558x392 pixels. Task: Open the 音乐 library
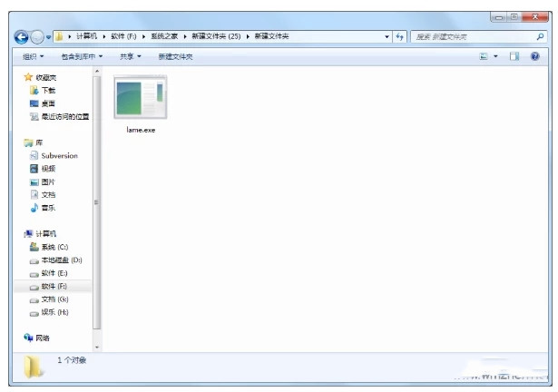point(48,208)
